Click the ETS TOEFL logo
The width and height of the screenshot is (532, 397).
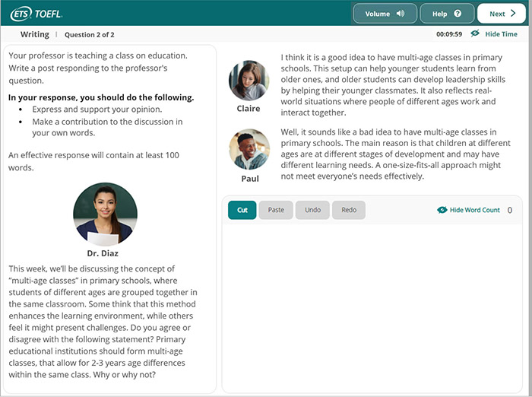36,14
